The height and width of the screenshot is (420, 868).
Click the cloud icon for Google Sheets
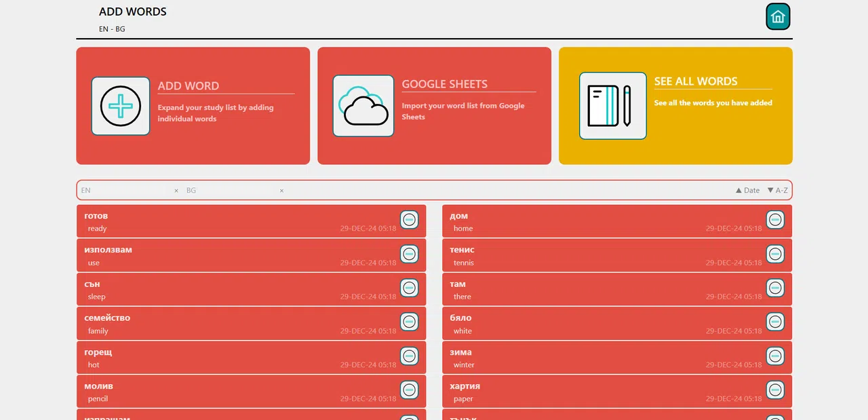click(x=363, y=106)
